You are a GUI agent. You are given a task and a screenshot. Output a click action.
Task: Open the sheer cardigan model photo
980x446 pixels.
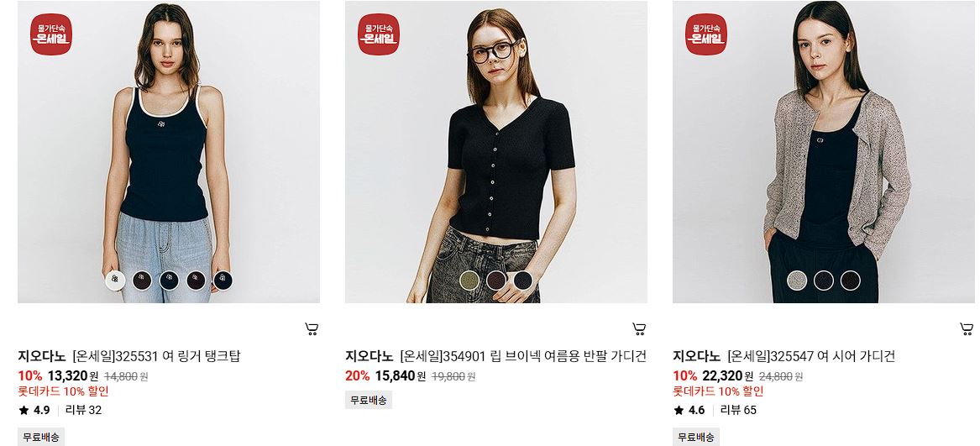click(824, 152)
